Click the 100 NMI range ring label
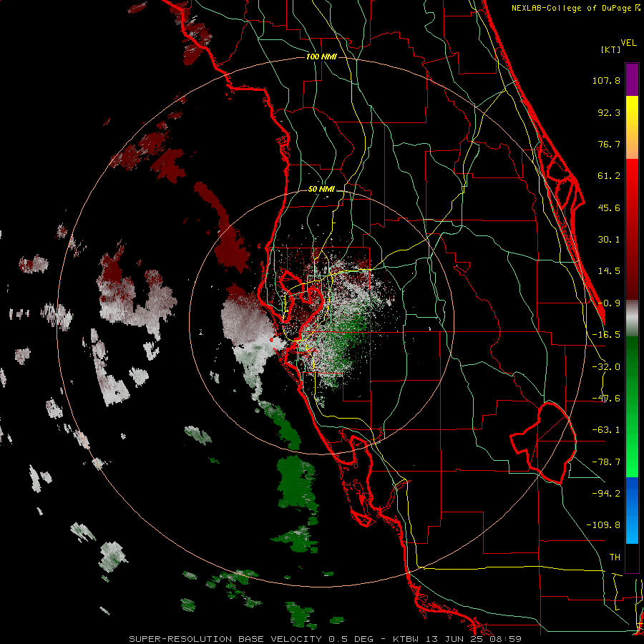 [x=321, y=57]
